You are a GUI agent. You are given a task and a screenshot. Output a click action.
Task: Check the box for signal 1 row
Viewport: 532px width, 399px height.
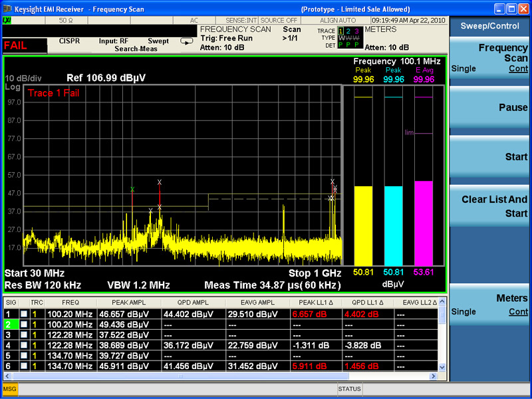pyautogui.click(x=24, y=314)
